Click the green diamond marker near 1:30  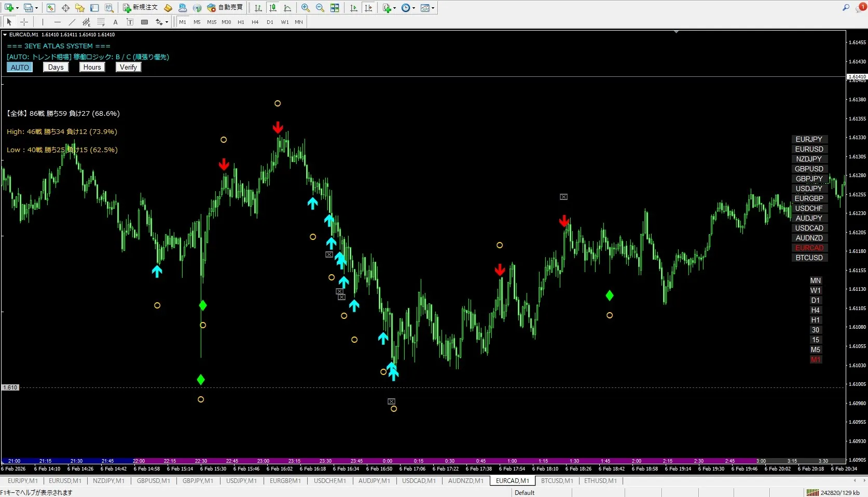pos(610,295)
